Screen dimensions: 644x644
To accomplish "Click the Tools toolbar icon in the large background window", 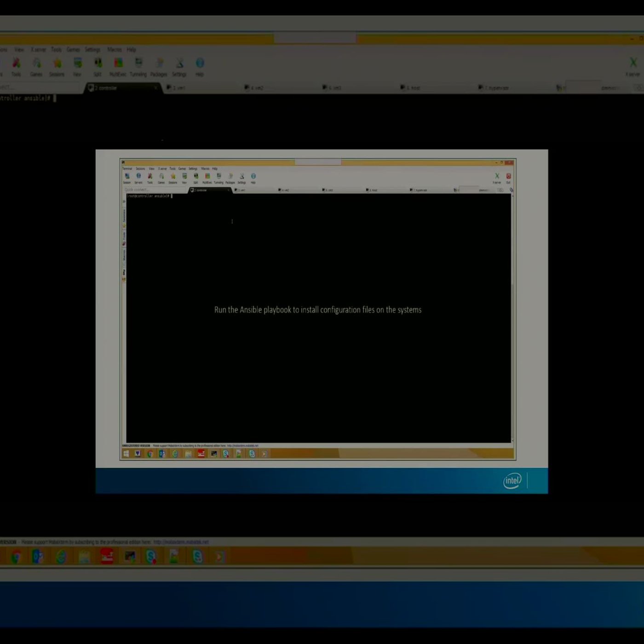I will coord(16,63).
